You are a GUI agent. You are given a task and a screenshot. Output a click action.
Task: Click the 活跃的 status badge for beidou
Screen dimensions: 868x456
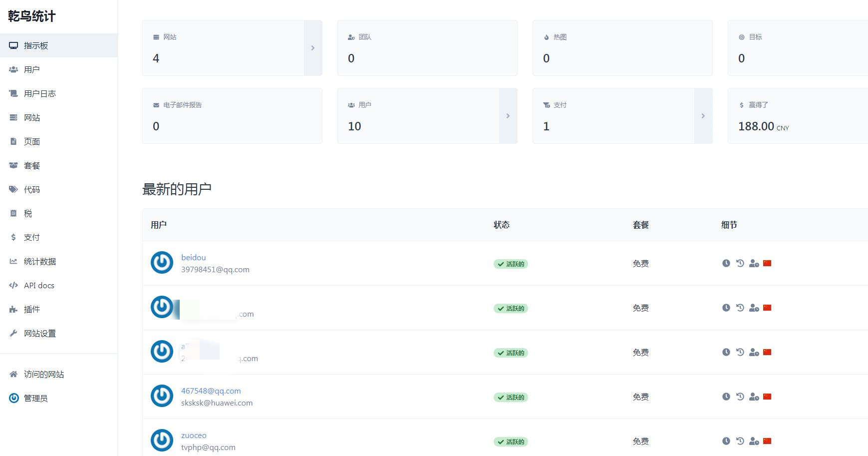pos(511,264)
